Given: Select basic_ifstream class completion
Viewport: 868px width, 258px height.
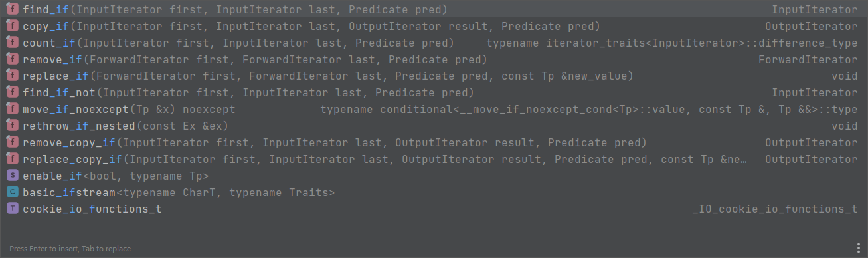Looking at the screenshot, I should point(434,193).
